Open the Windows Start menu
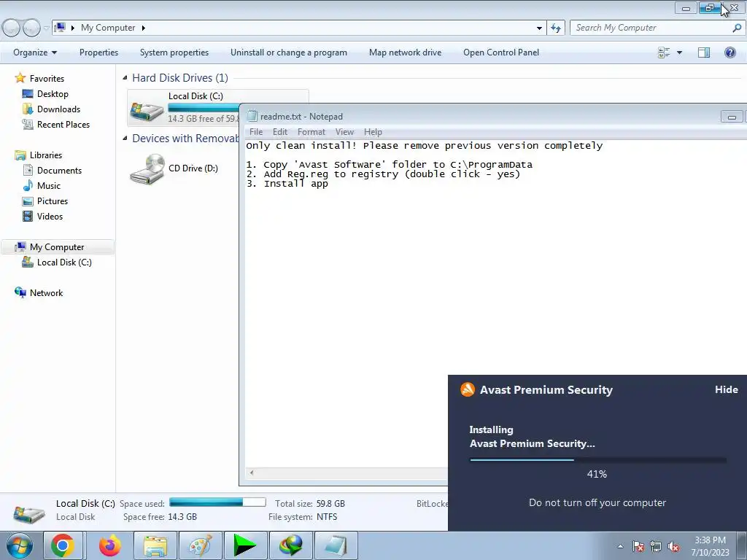 (x=19, y=545)
